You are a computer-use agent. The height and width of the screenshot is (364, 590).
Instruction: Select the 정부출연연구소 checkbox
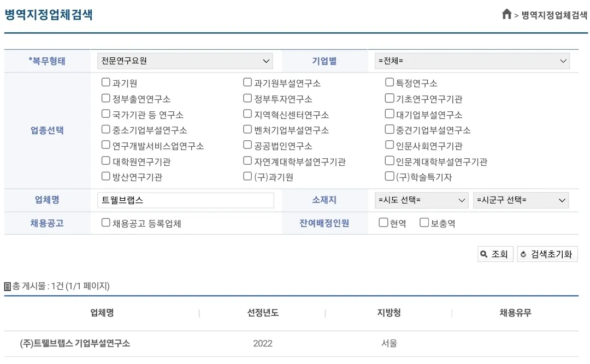pos(106,99)
